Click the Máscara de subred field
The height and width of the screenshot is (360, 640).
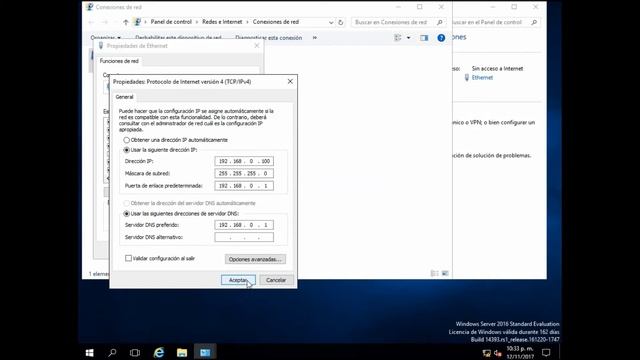coord(244,173)
